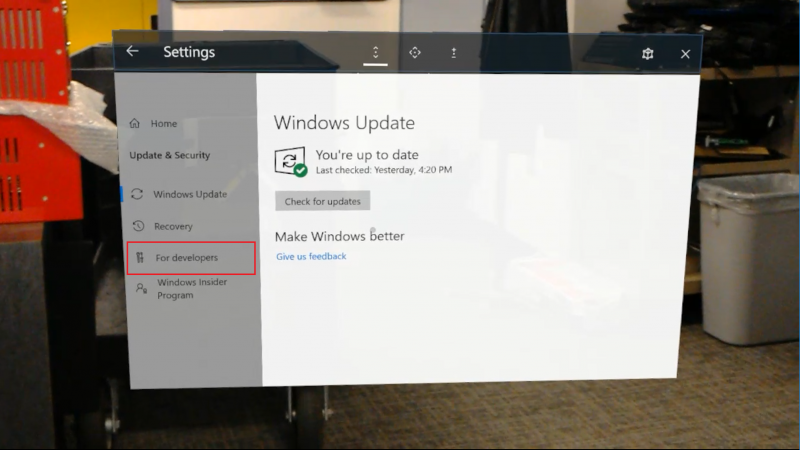Click the "You're up to date" text

tap(367, 155)
